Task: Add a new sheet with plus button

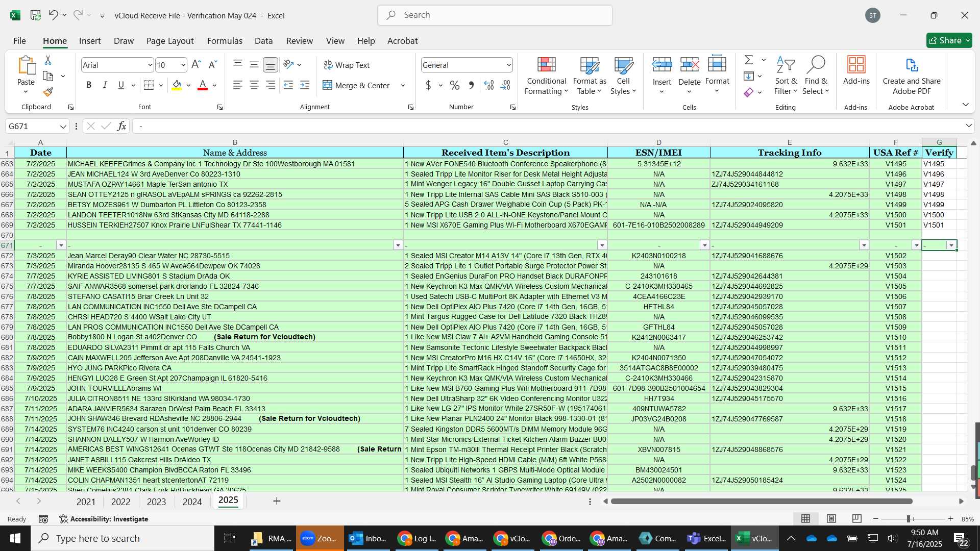Action: coord(277,501)
